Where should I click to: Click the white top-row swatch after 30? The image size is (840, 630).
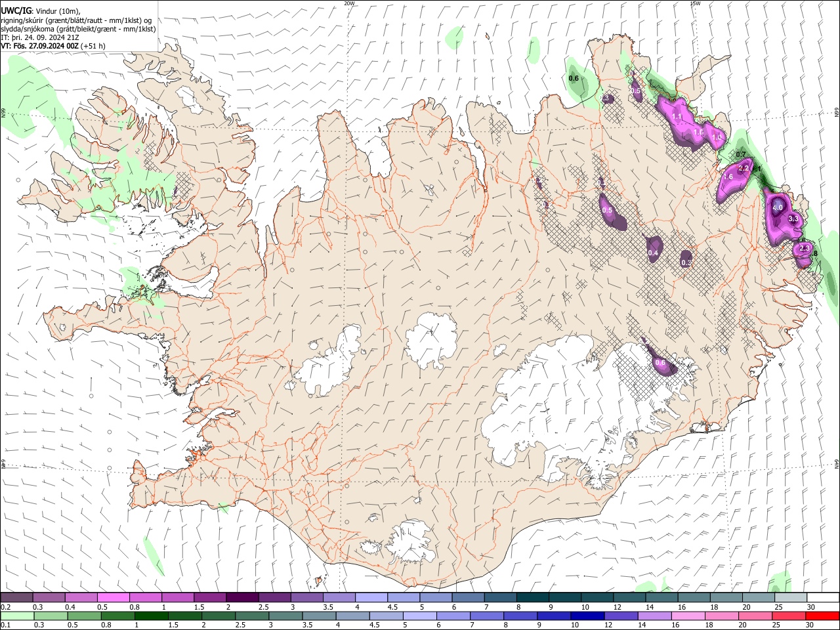pyautogui.click(x=823, y=598)
